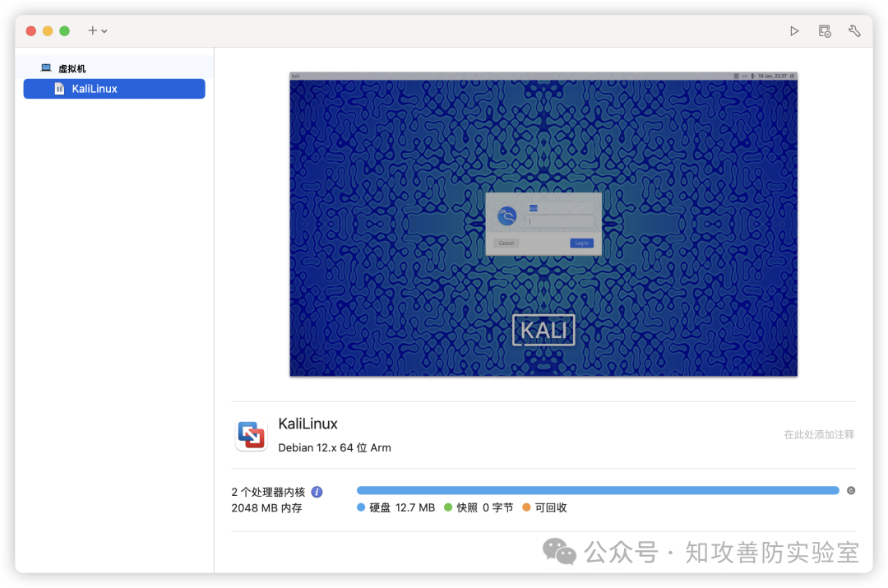Click the orange 可回收 legend dot
Viewport: 888px width, 588px height.
526,507
